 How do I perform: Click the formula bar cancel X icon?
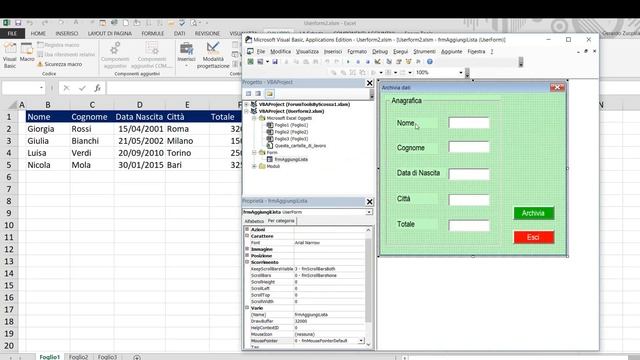67,88
